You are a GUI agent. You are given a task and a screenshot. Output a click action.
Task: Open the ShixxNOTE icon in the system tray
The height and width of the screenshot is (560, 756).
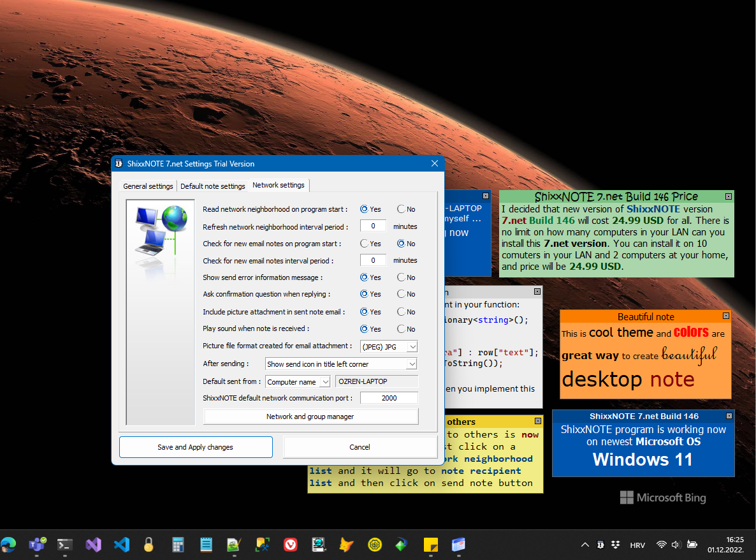[x=600, y=545]
